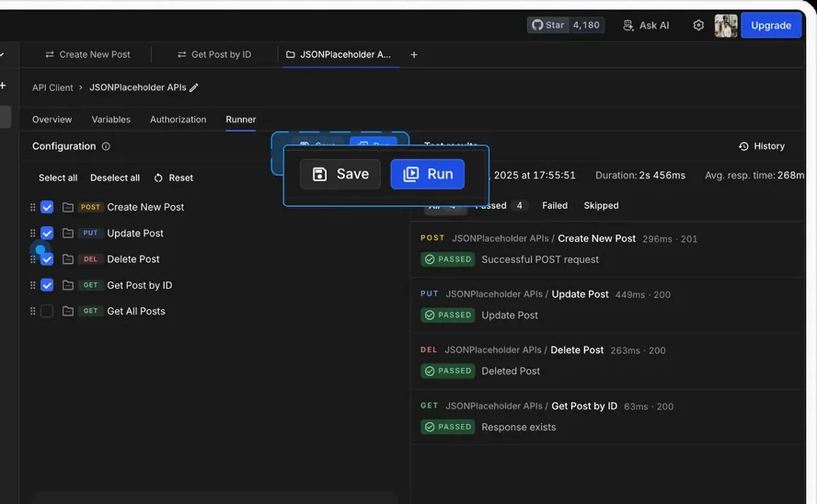
Task: Open Ask AI assistant
Action: [x=646, y=25]
